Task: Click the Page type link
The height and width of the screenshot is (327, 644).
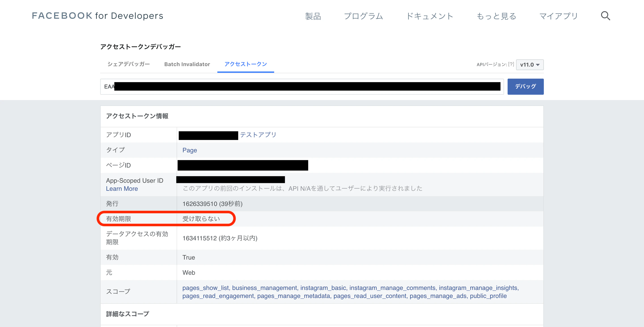Action: (189, 150)
